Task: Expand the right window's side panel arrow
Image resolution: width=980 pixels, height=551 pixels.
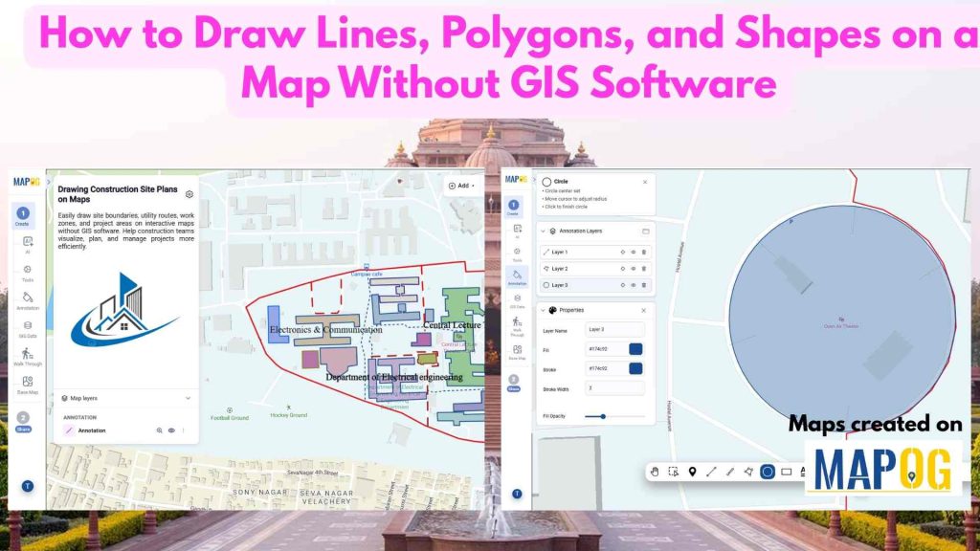Action: (x=532, y=179)
